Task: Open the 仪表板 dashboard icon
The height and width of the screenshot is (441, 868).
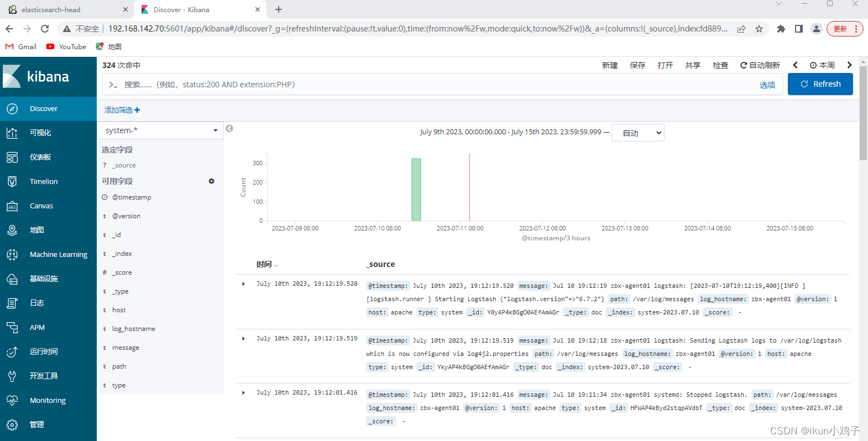Action: [12, 158]
